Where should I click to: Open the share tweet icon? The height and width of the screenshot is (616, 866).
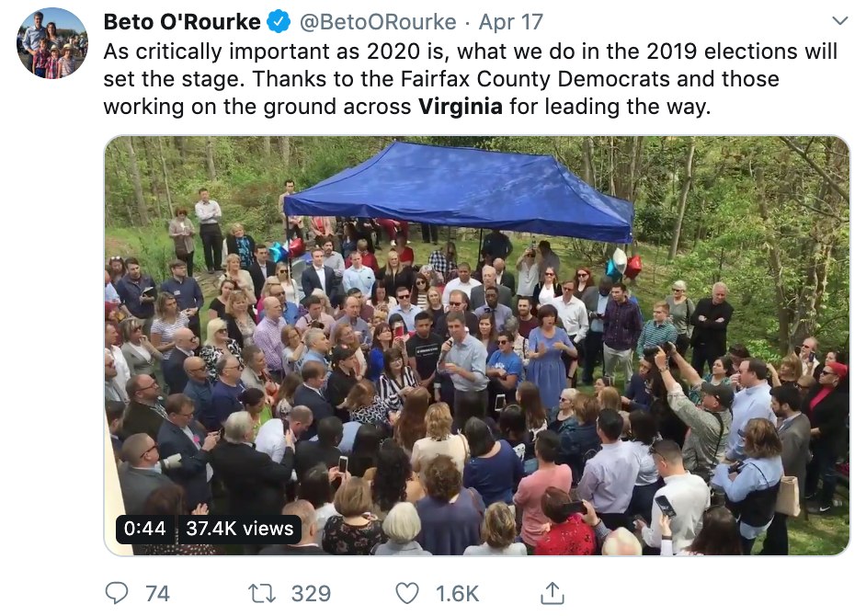click(x=552, y=593)
